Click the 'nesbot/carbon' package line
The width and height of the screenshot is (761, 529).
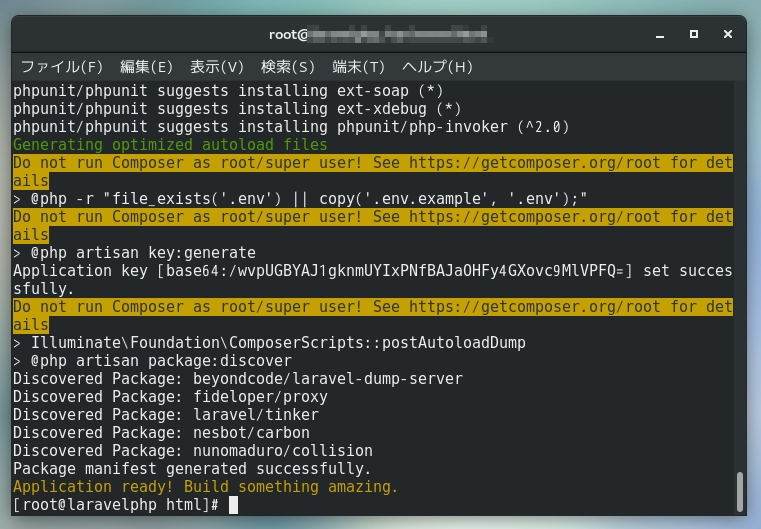coord(162,432)
